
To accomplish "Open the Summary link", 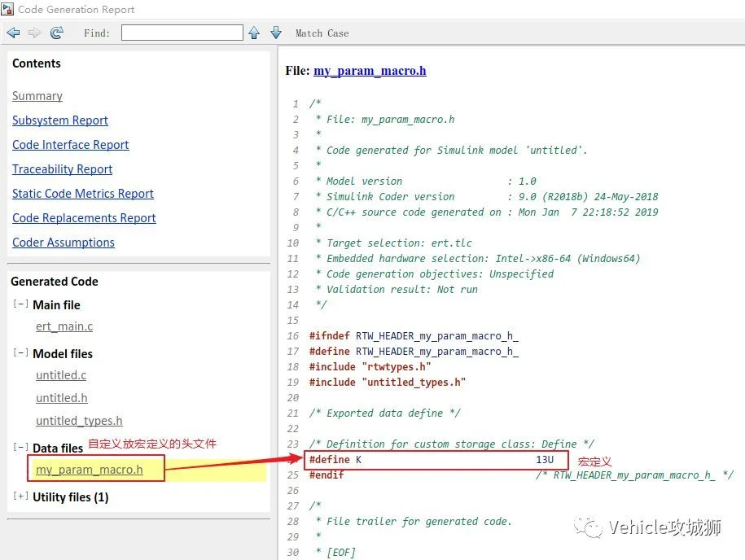I will tap(37, 96).
